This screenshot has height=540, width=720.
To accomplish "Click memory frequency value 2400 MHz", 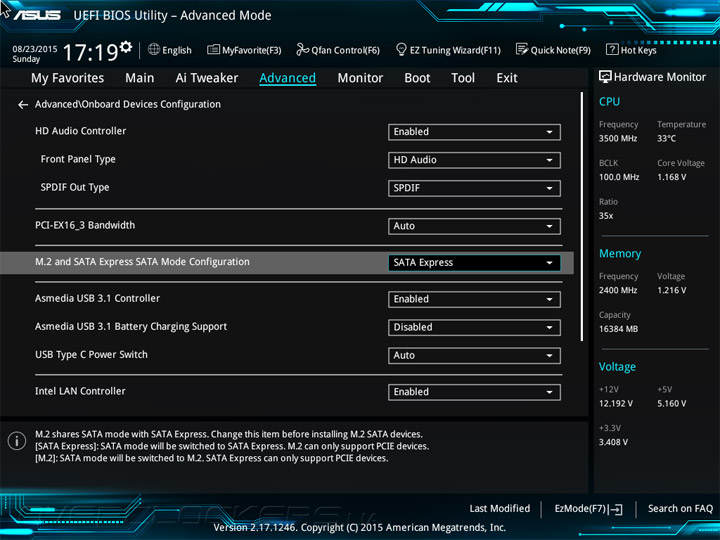I will pos(618,290).
